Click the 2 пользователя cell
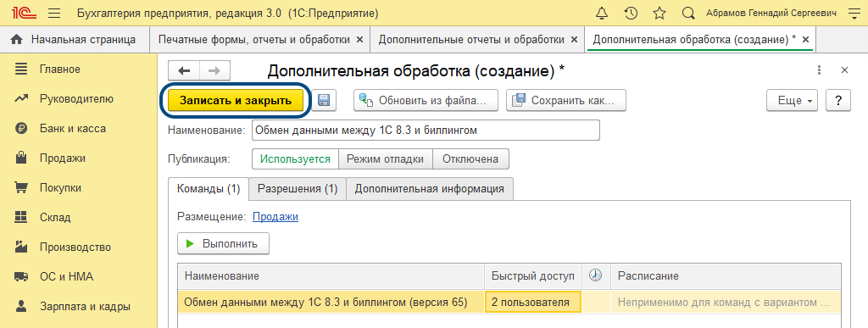 (533, 303)
